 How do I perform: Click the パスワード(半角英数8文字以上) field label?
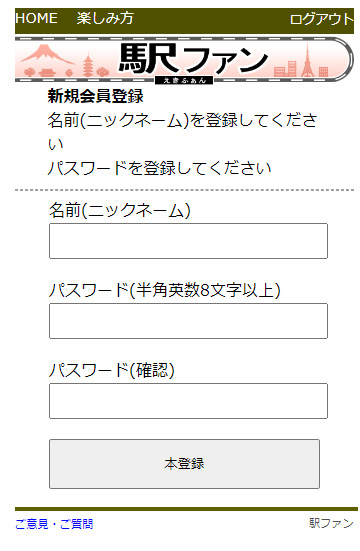(x=165, y=290)
